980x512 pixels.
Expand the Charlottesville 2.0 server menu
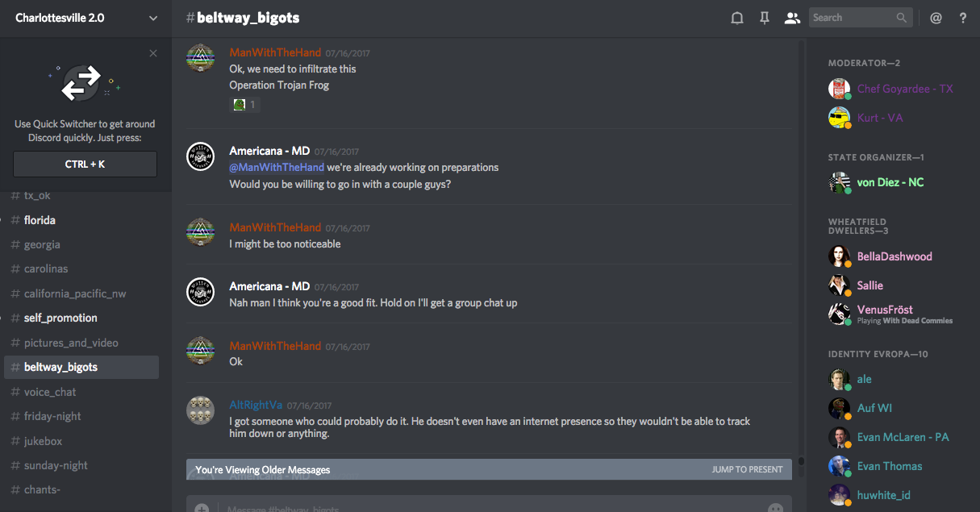click(153, 18)
